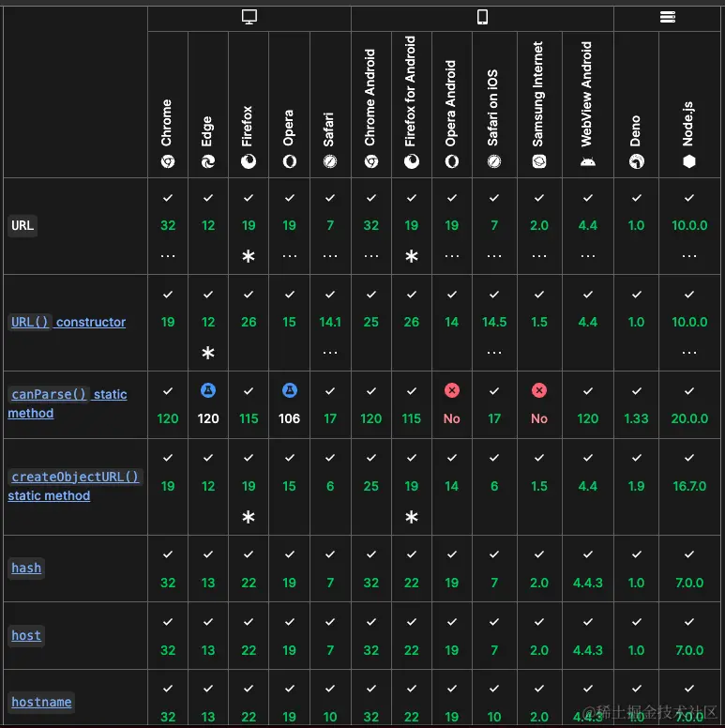Expand the ellipsis in URL Node.js cell

pos(689,256)
